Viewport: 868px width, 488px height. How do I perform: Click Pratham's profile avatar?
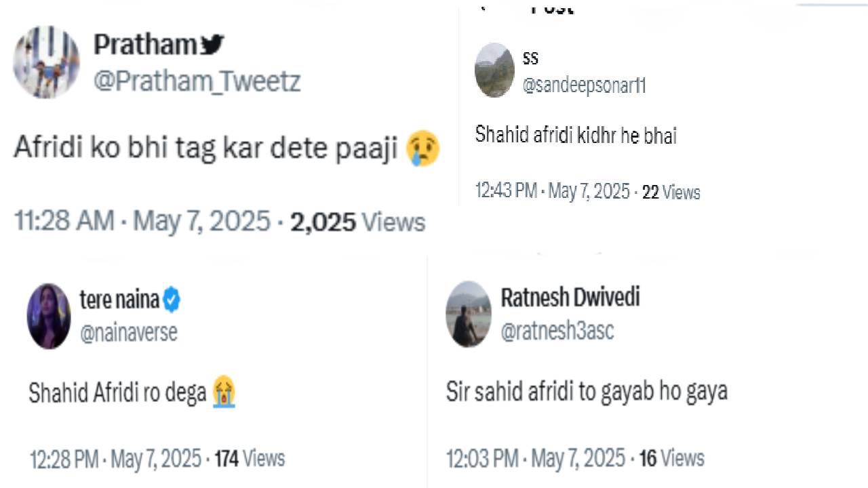click(46, 63)
